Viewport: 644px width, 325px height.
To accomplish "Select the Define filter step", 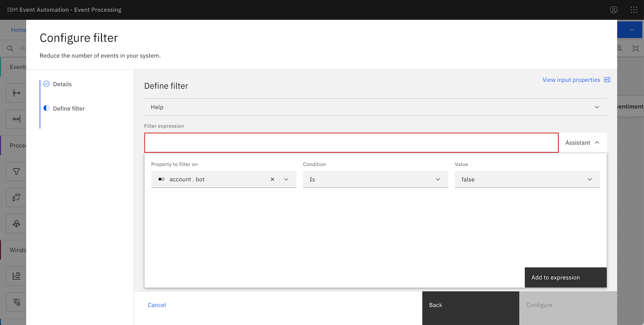I will (68, 109).
